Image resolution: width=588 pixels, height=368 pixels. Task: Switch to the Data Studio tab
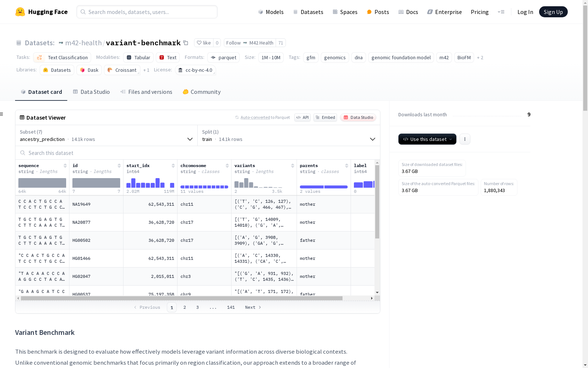pyautogui.click(x=91, y=92)
